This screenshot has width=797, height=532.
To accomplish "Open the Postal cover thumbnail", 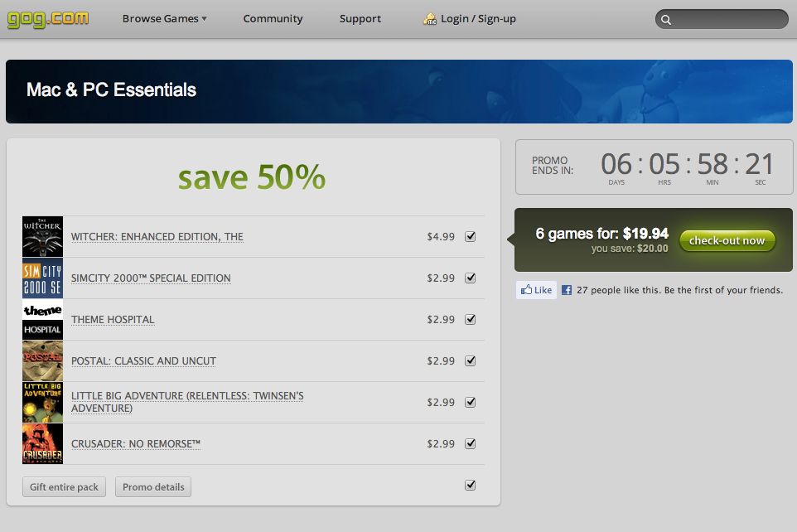I will coord(43,360).
